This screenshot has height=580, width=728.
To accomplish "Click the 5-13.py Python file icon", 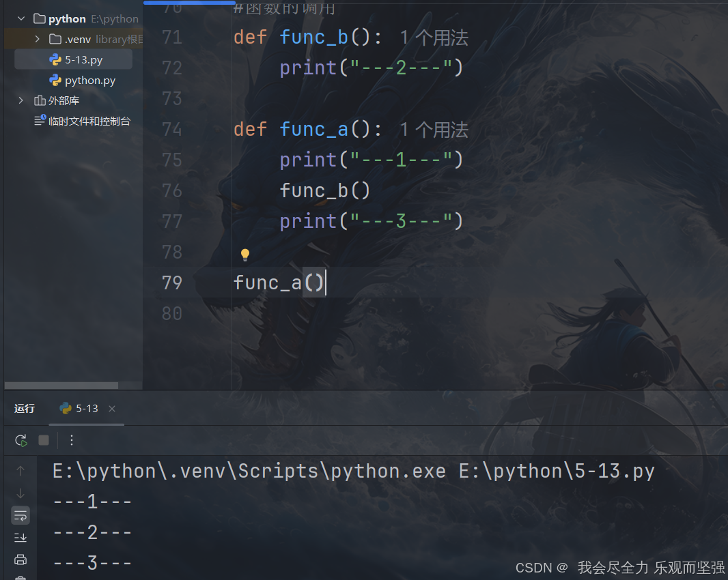I will 55,59.
